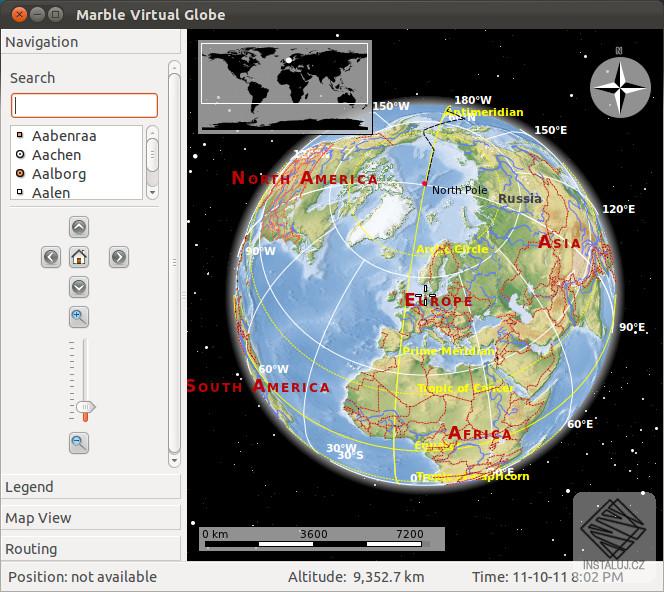The height and width of the screenshot is (592, 664).
Task: Click the Asia label on the globe
Action: [x=559, y=242]
